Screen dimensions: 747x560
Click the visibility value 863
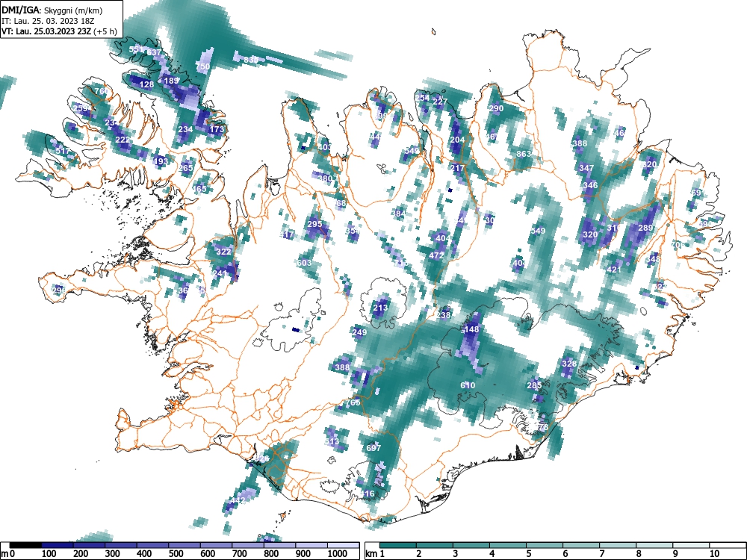[524, 154]
